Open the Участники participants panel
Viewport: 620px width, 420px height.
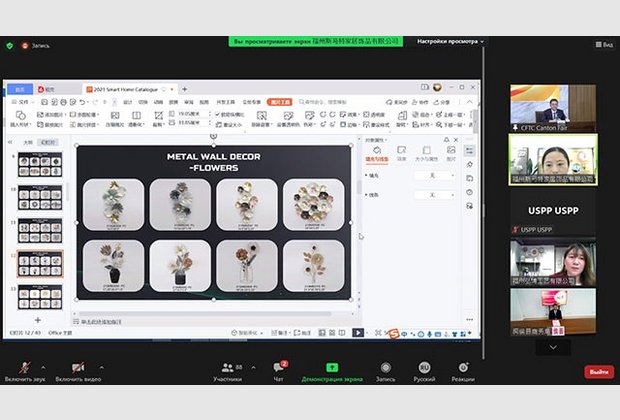click(x=227, y=369)
